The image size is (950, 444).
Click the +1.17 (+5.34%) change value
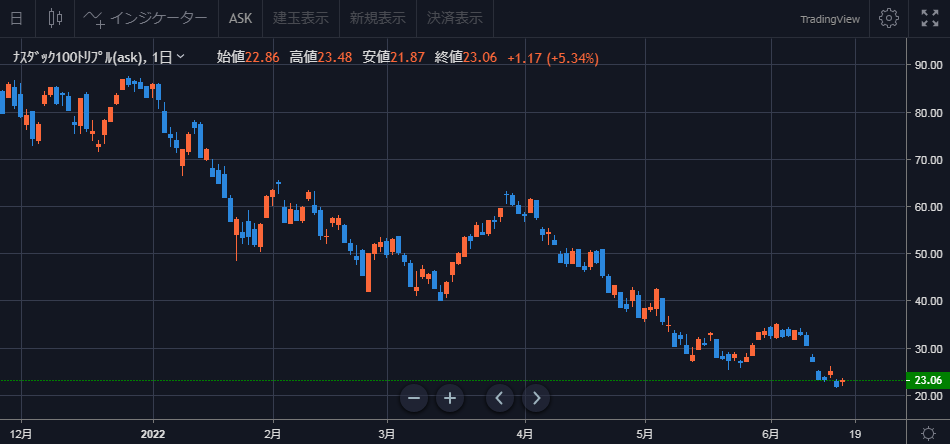(553, 58)
